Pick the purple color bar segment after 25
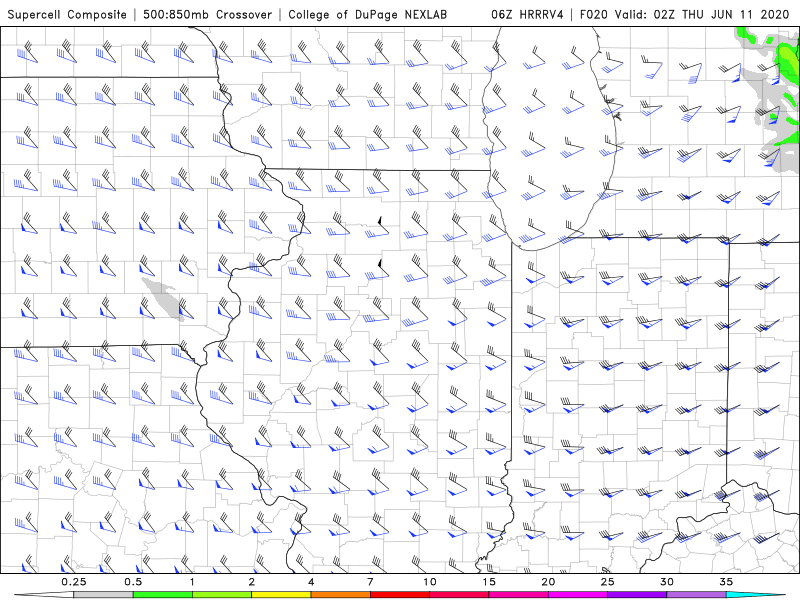 (637, 595)
